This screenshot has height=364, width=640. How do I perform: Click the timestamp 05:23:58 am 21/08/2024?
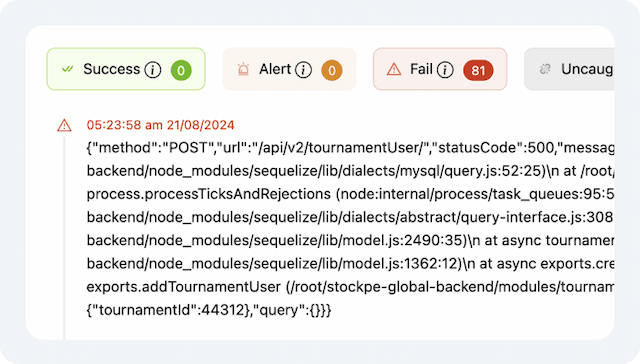(160, 125)
